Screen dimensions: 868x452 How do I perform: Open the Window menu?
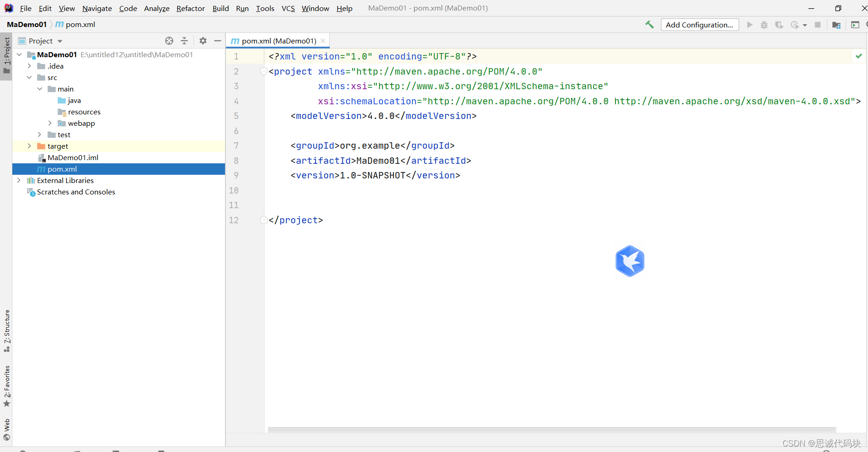[x=315, y=8]
